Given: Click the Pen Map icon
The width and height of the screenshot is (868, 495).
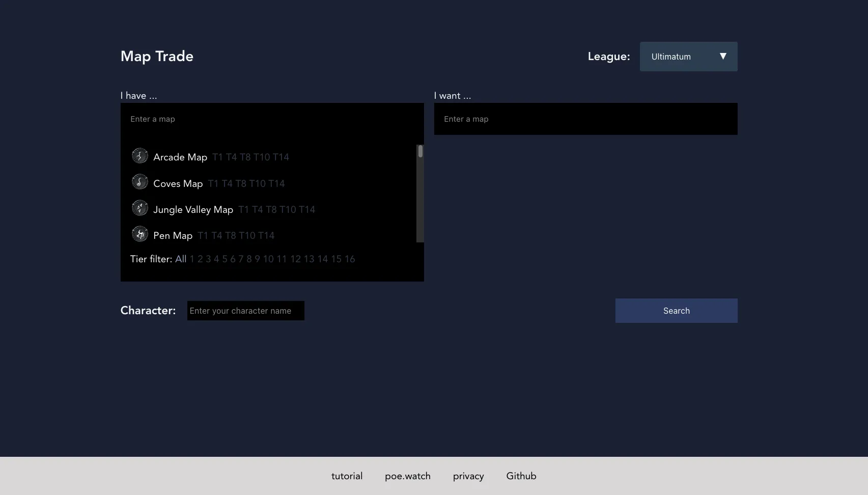Looking at the screenshot, I should pos(139,234).
